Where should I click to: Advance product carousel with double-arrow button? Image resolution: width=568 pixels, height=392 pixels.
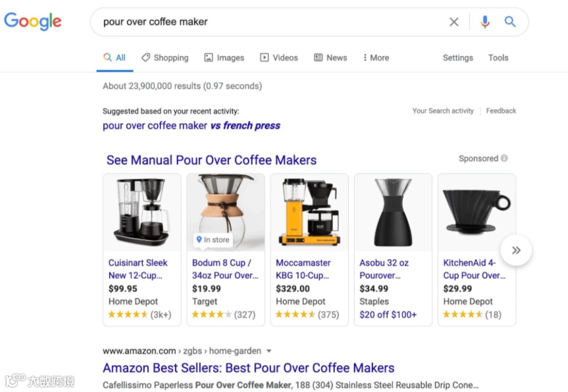click(516, 250)
